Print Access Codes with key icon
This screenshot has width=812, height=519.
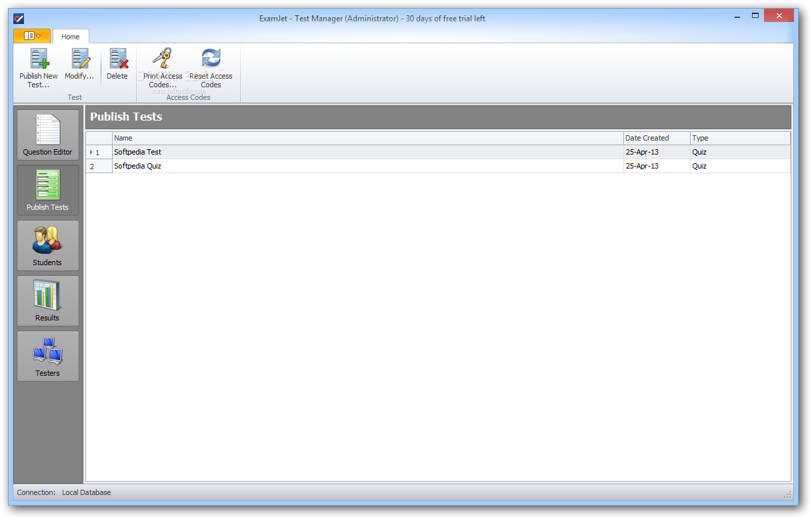click(x=163, y=68)
